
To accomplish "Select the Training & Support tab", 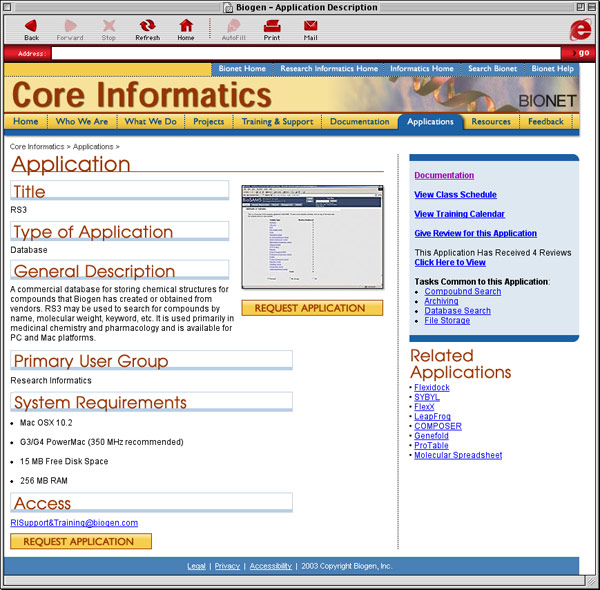I will (277, 121).
